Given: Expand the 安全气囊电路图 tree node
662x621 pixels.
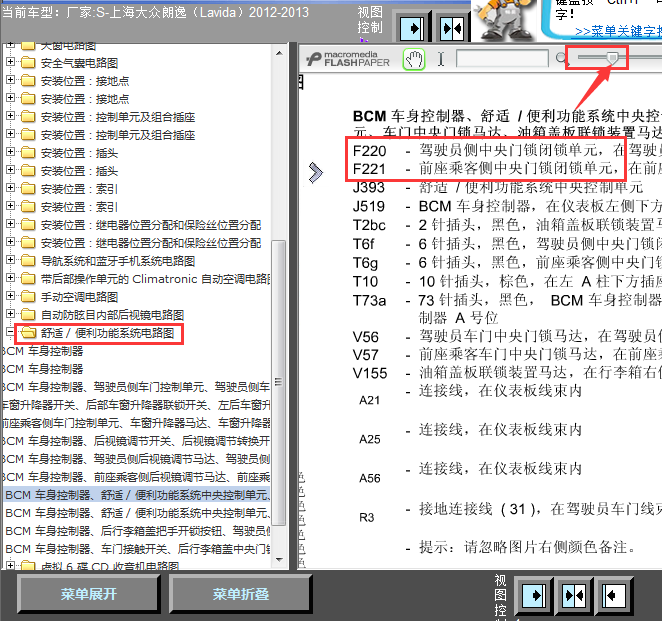Looking at the screenshot, I should (10, 62).
